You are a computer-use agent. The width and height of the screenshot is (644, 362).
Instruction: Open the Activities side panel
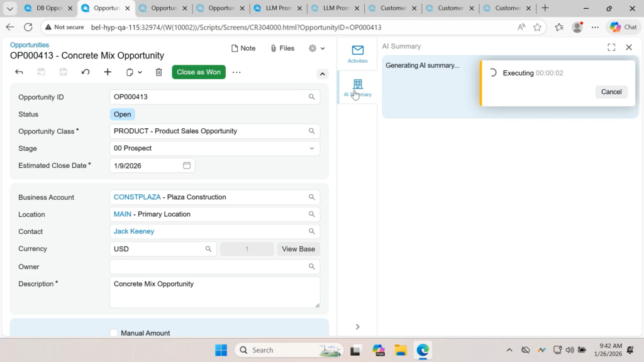click(x=357, y=54)
